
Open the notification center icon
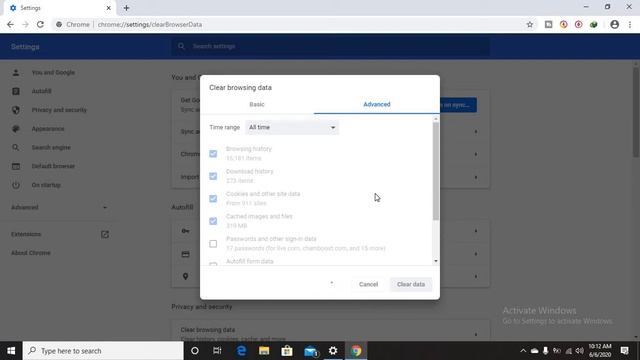pos(624,351)
